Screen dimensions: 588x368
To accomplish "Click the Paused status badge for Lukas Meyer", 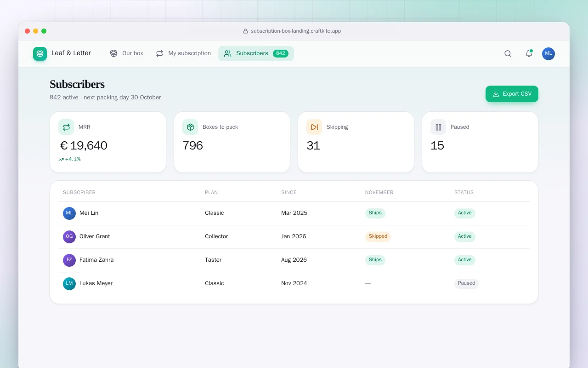I will [x=466, y=283].
